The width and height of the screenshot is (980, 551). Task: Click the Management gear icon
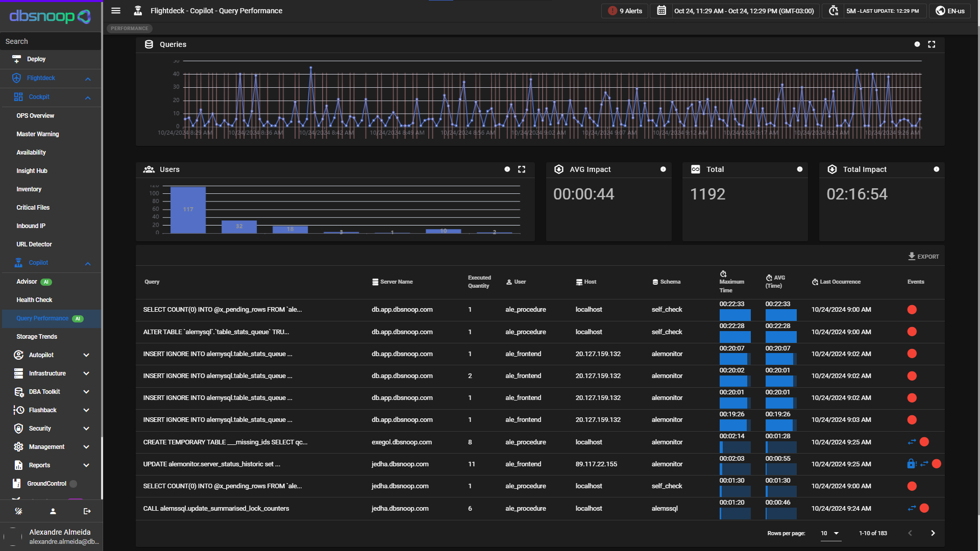click(18, 447)
